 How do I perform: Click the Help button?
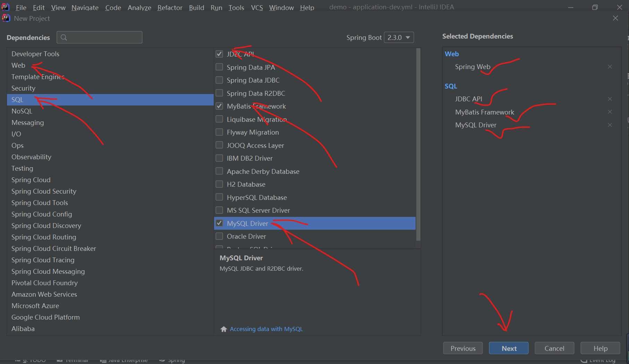tap(600, 348)
